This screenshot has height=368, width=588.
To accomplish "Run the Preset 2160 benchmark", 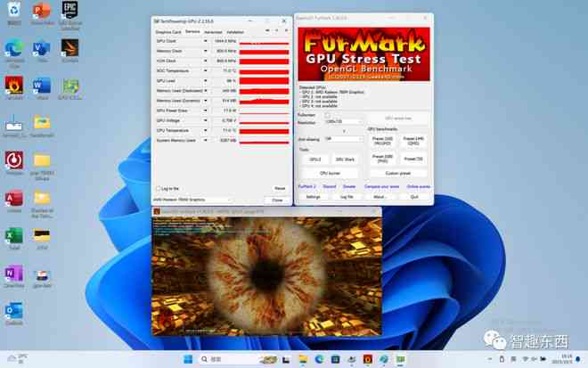I will click(x=383, y=141).
